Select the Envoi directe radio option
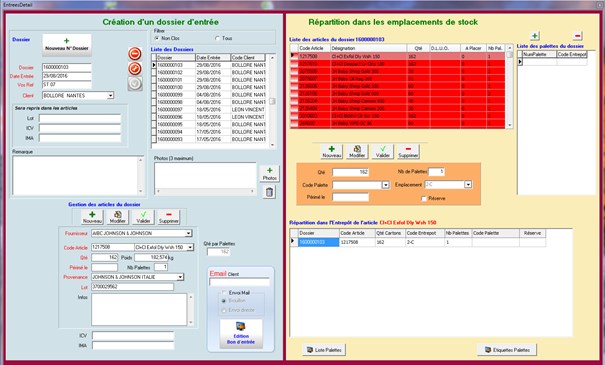The height and width of the screenshot is (365, 605). (224, 310)
